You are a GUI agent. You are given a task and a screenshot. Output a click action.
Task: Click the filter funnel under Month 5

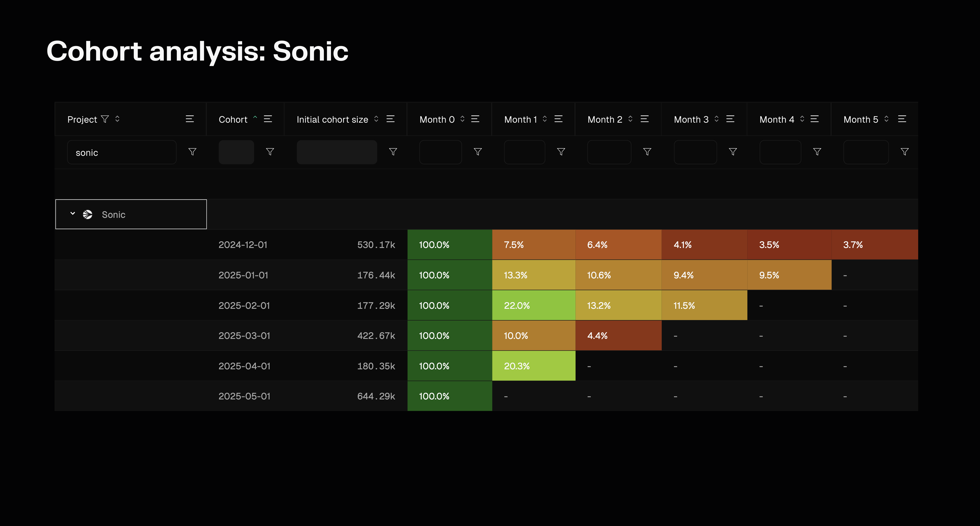click(905, 152)
